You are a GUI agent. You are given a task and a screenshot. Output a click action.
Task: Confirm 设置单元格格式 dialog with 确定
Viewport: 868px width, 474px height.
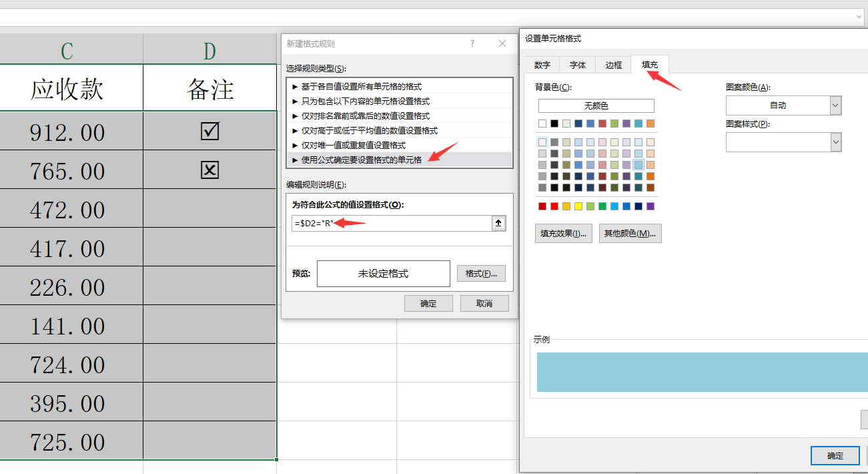835,456
